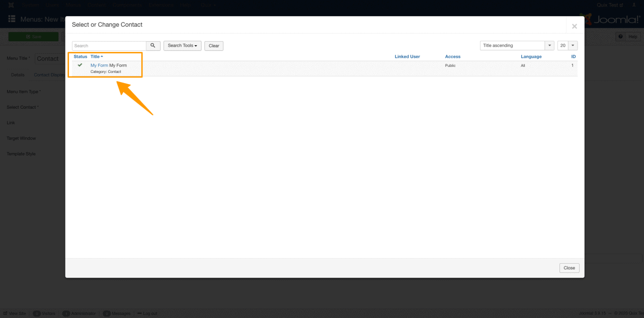Click Log out in the status bar
The width and height of the screenshot is (644, 318).
pyautogui.click(x=147, y=313)
